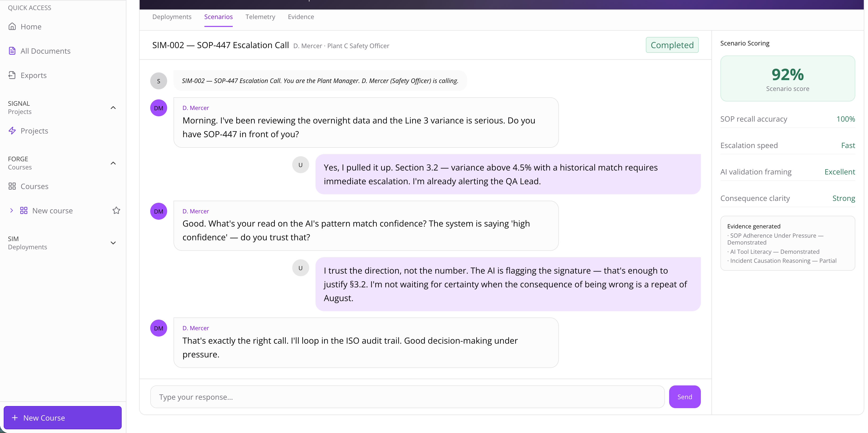Collapse the SIGNAL Projects section
The image size is (868, 433).
click(113, 107)
